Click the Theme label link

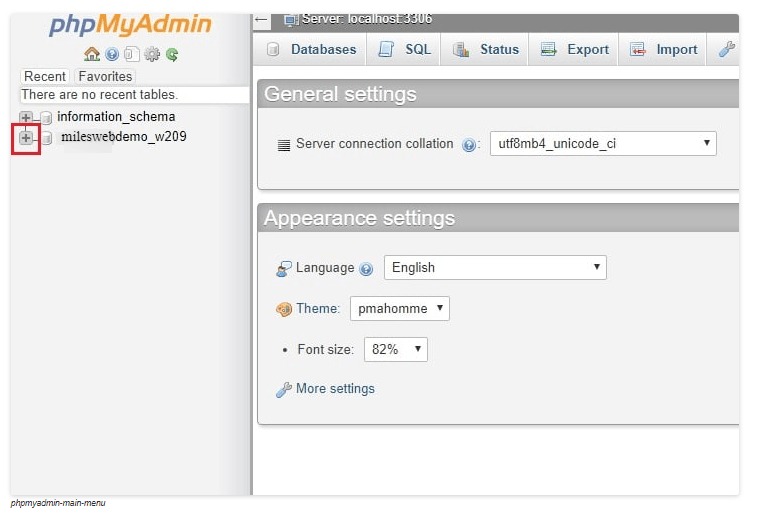318,308
